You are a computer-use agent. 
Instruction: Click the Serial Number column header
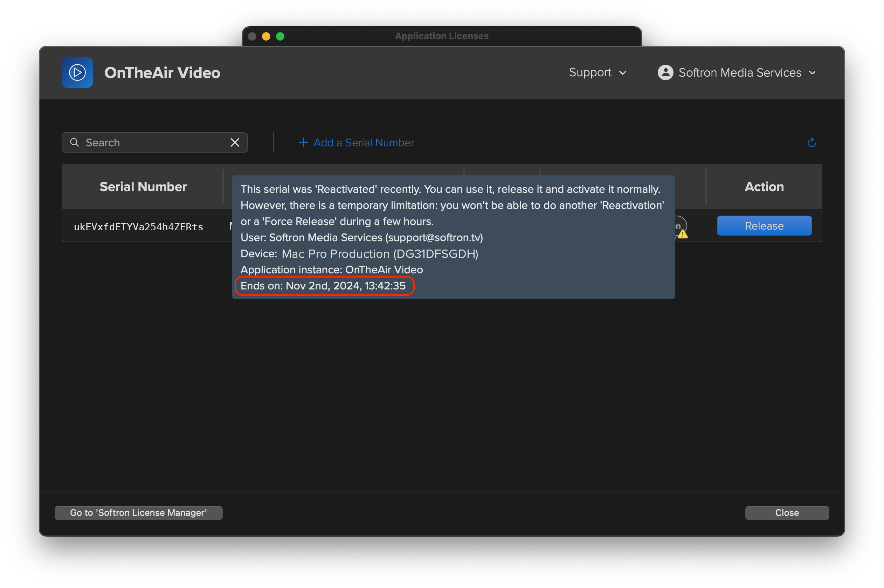point(143,186)
